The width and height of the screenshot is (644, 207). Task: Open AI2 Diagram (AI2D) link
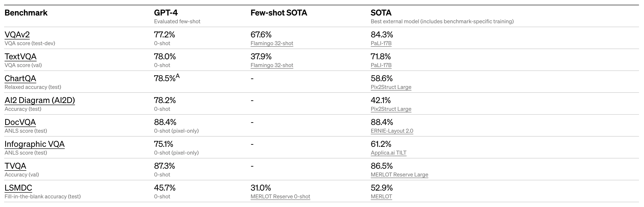pos(40,100)
